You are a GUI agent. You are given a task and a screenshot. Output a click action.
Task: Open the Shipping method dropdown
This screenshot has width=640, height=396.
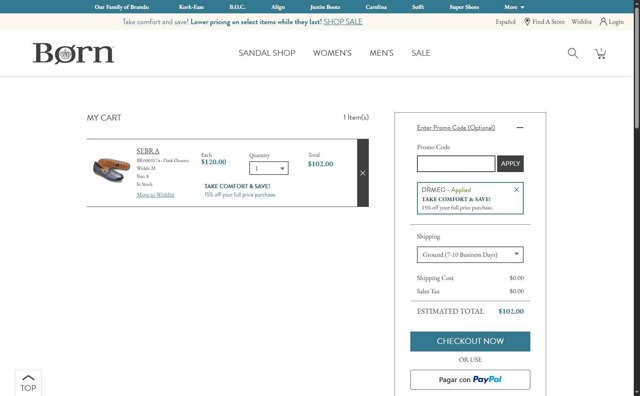point(470,254)
